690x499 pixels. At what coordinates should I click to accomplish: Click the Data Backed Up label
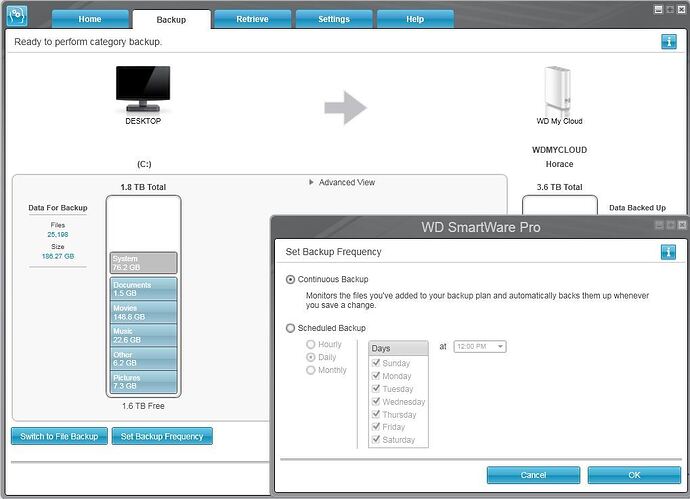[637, 208]
